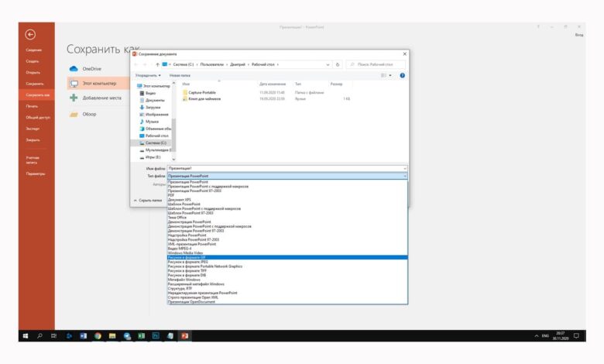The height and width of the screenshot is (364, 604).
Task: Choose 'Этот компьютер' save location
Action: (x=98, y=83)
